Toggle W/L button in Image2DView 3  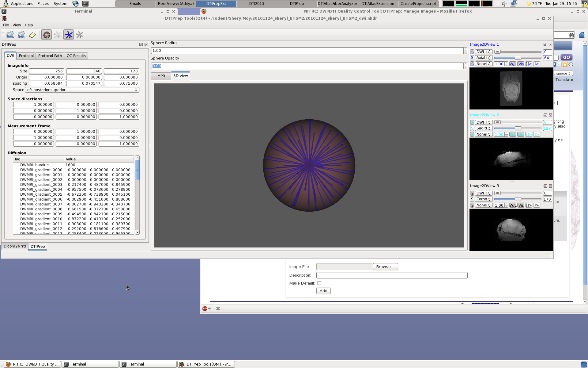tap(513, 205)
